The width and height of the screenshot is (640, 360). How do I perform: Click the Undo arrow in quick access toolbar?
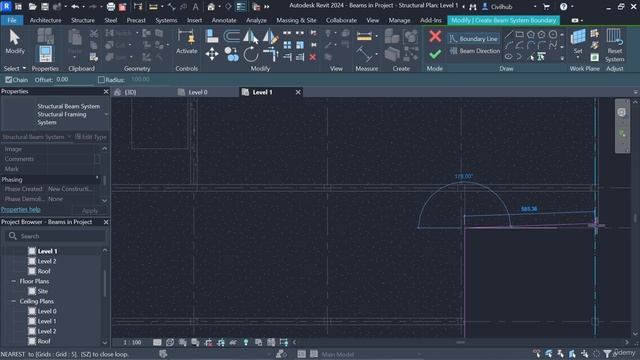75,7
